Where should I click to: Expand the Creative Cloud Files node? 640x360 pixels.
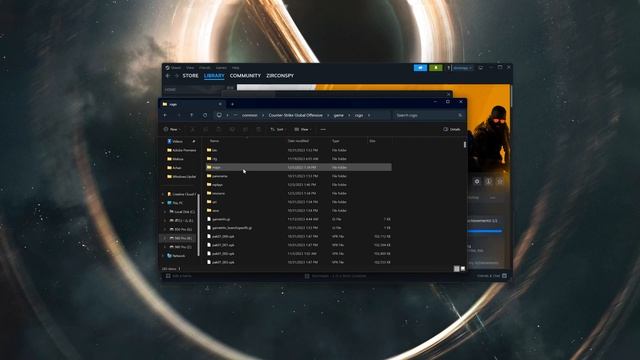163,194
